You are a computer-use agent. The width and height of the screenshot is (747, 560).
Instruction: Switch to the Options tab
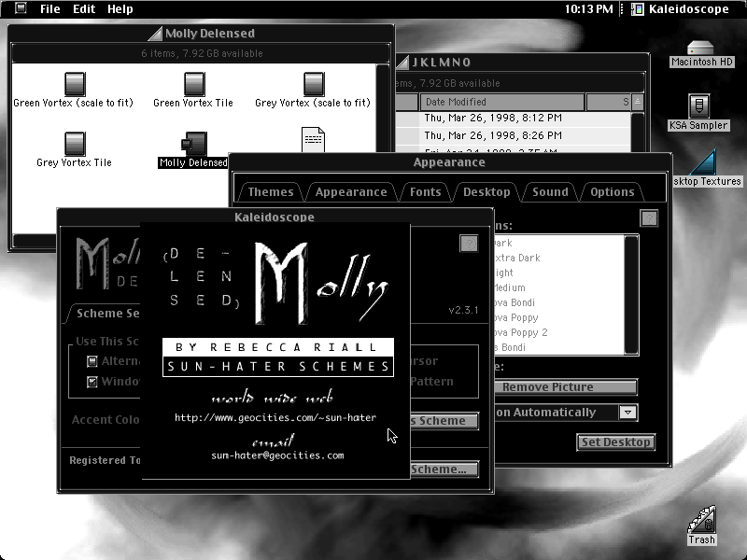[x=613, y=192]
